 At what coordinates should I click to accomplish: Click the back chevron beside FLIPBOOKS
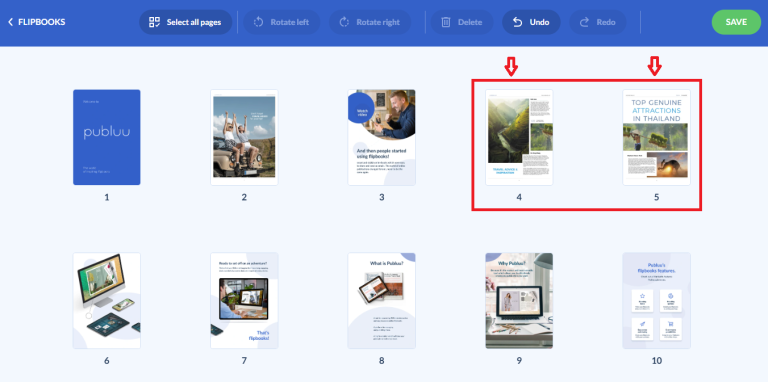10,22
